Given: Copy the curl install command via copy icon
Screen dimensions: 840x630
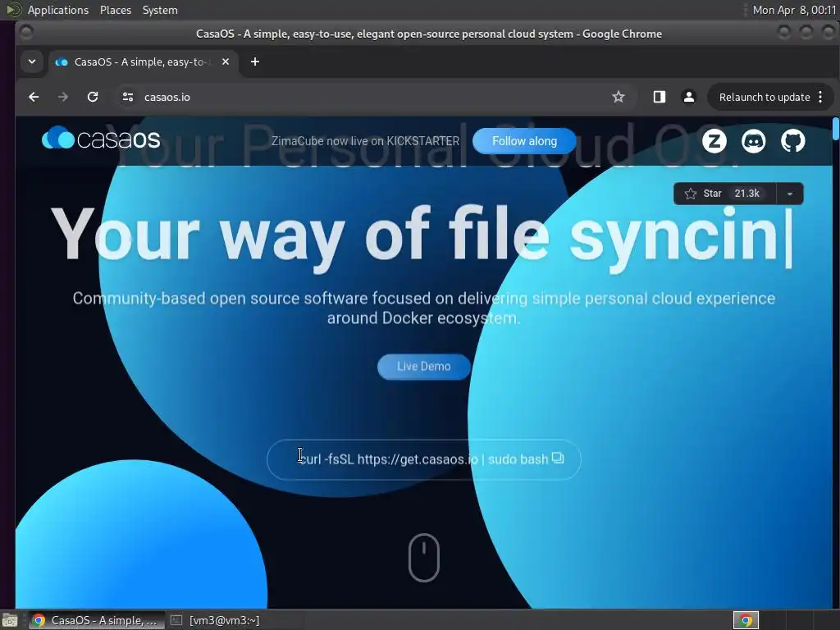Looking at the screenshot, I should coord(558,458).
